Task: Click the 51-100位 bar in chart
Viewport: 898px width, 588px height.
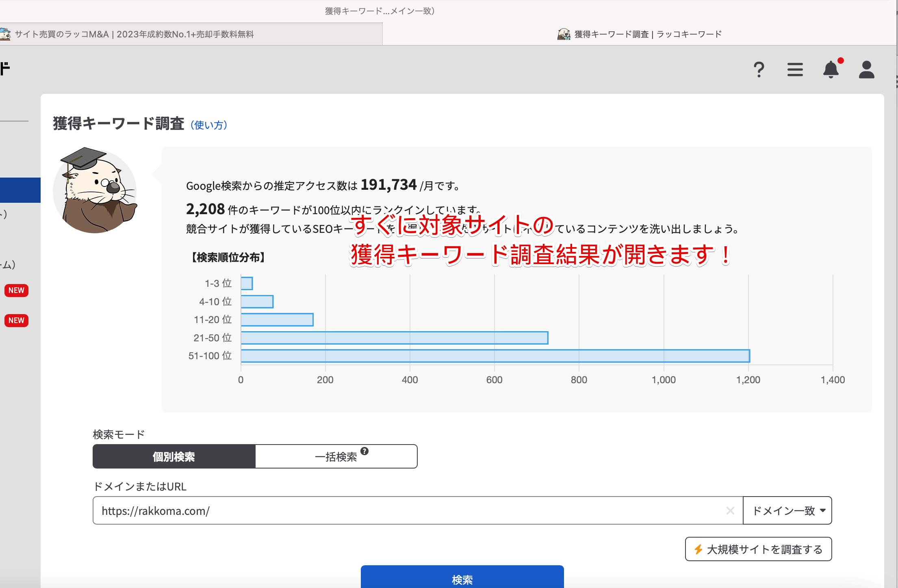Action: (x=495, y=356)
